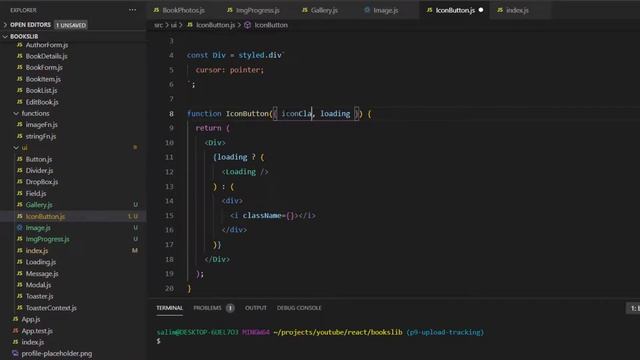This screenshot has width=640, height=360.
Task: Switch to the Gallery.js editor tab
Action: (x=324, y=10)
